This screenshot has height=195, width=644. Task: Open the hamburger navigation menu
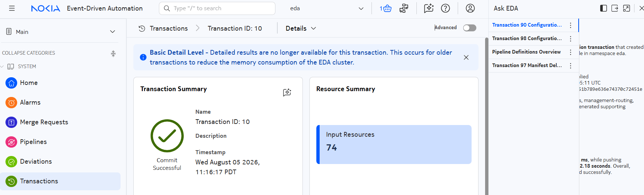click(x=12, y=8)
